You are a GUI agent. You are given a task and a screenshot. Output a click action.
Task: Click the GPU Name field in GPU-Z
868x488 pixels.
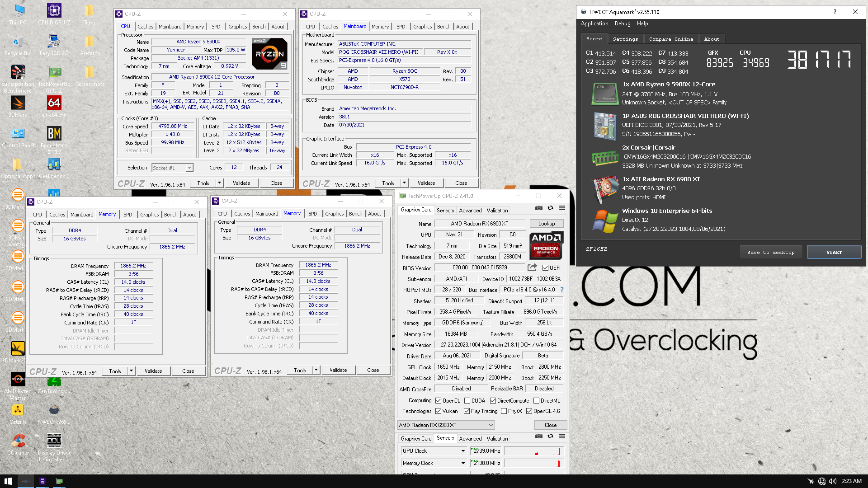(x=479, y=224)
